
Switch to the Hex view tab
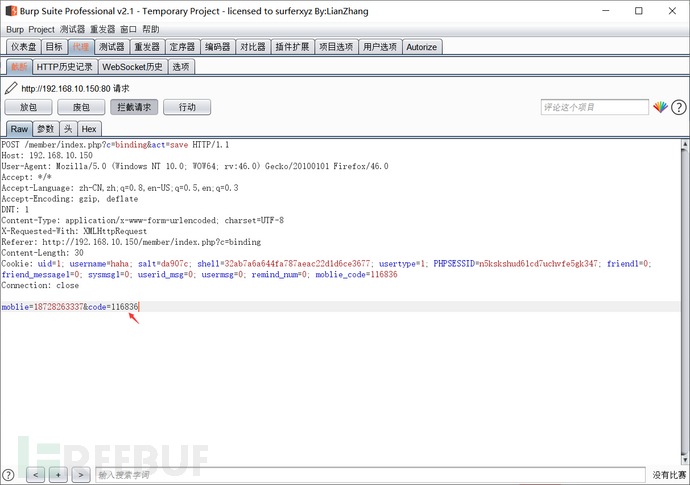click(x=89, y=129)
